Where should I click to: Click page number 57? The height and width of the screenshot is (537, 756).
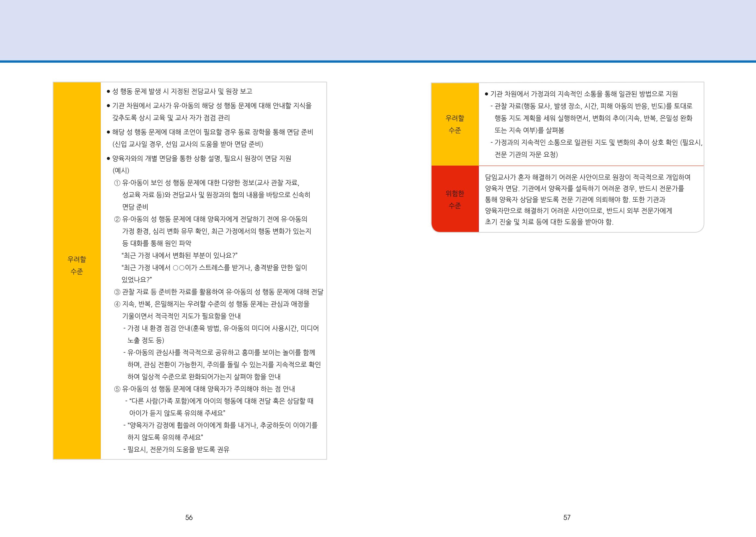[567, 518]
